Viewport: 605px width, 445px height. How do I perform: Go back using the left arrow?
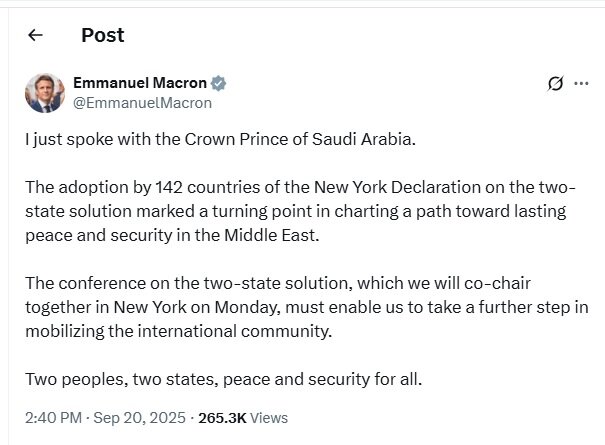36,35
